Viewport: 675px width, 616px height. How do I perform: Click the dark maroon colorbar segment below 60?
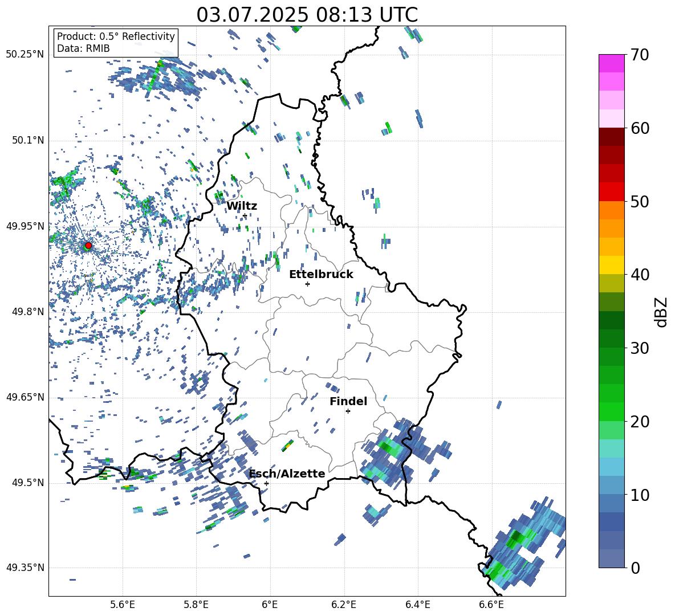tap(611, 137)
